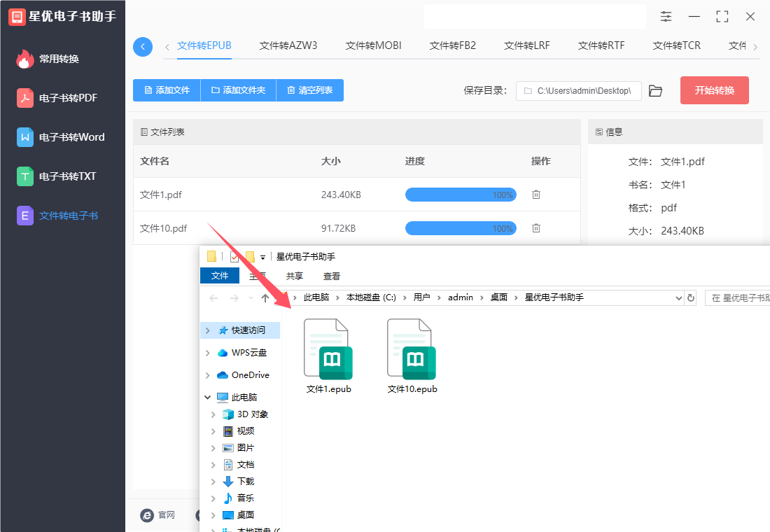Switch to the 文件转FB2 tab
The image size is (770, 532).
coord(453,45)
